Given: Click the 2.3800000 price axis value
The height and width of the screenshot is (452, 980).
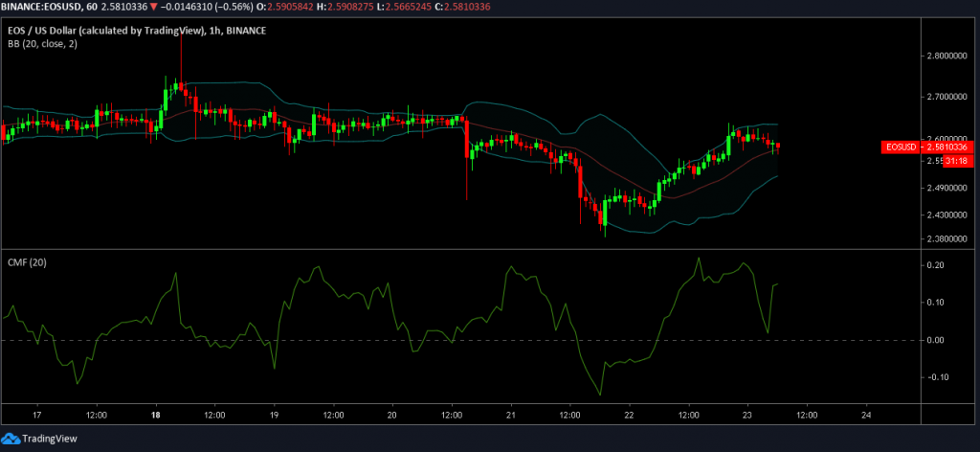Looking at the screenshot, I should [948, 238].
